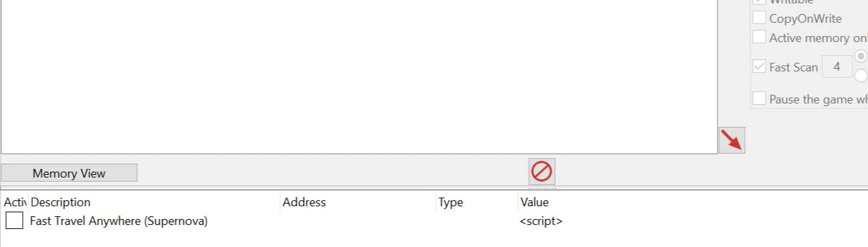868x247 pixels.
Task: Enable Pause the game while scanning
Action: [759, 99]
